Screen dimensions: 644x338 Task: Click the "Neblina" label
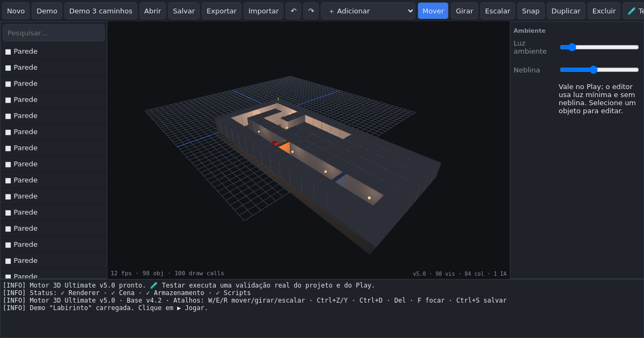(526, 70)
